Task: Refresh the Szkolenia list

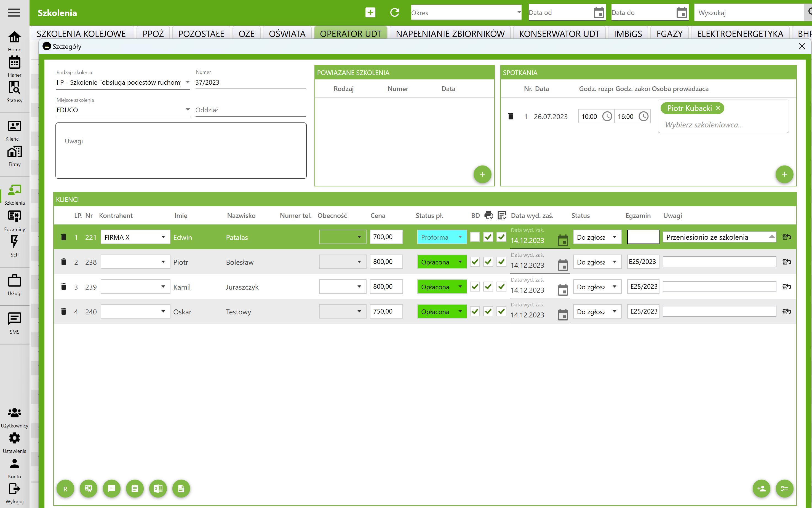Action: 394,13
